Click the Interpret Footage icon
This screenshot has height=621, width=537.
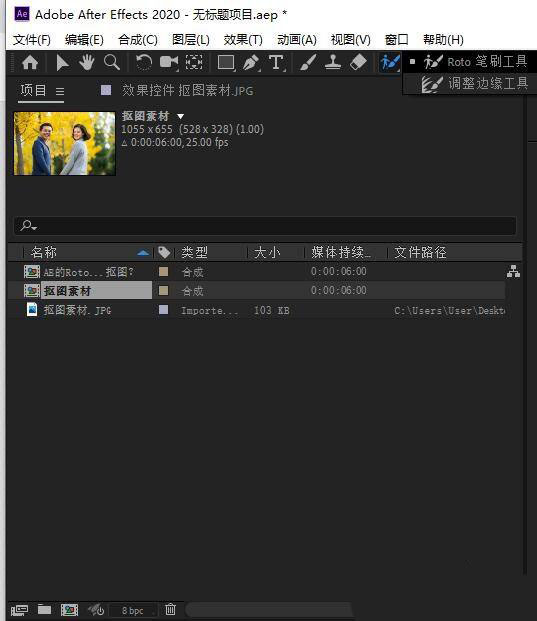[x=19, y=610]
